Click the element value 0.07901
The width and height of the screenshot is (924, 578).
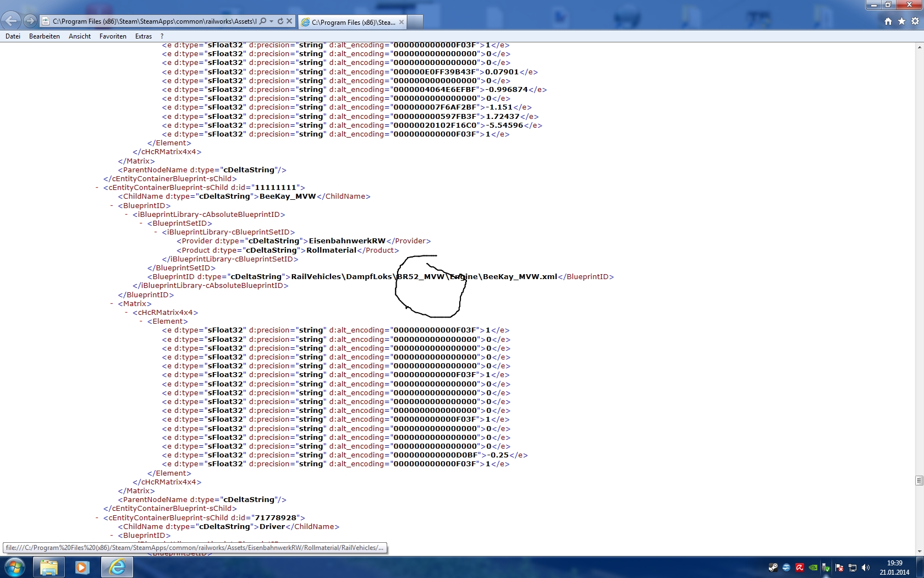502,72
